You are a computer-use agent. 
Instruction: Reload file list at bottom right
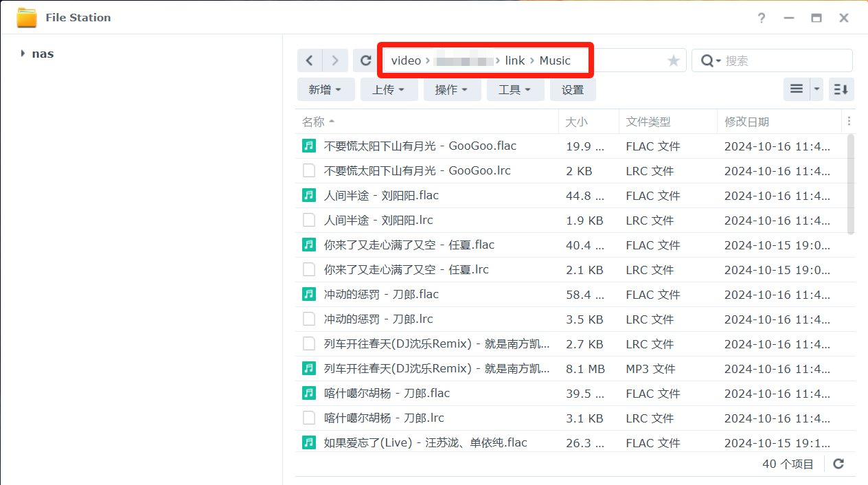point(838,464)
